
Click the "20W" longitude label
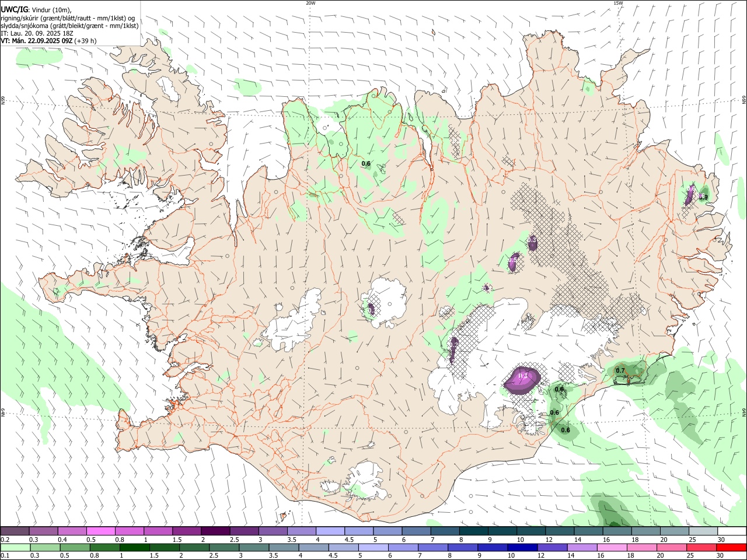click(x=310, y=3)
